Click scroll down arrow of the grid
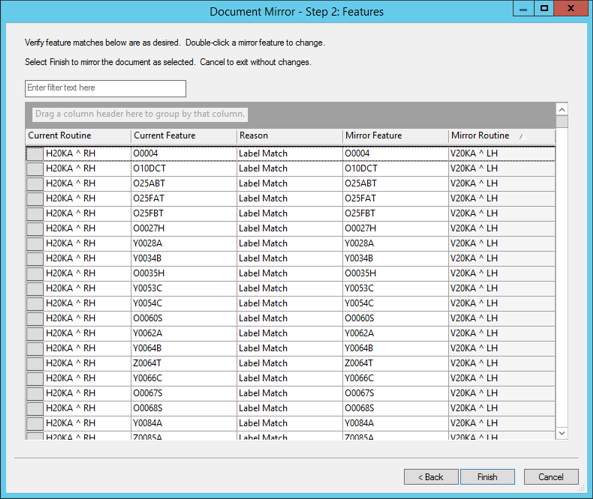The image size is (593, 499). click(562, 433)
